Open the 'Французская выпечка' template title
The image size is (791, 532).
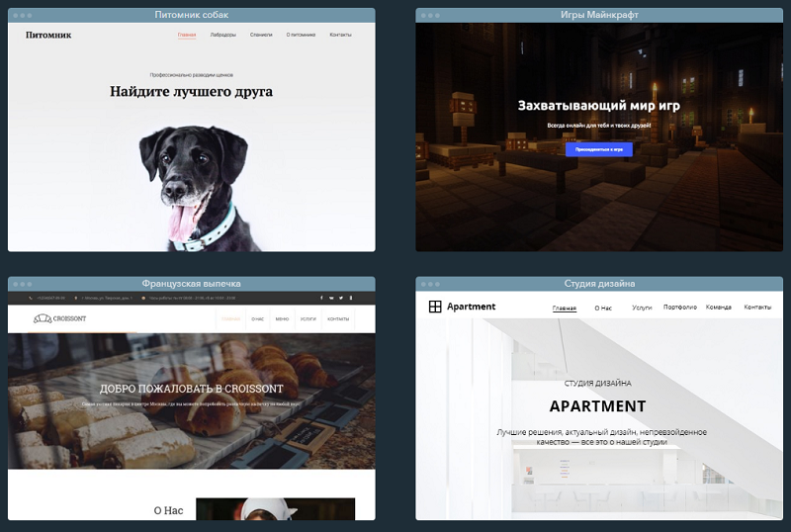(191, 283)
